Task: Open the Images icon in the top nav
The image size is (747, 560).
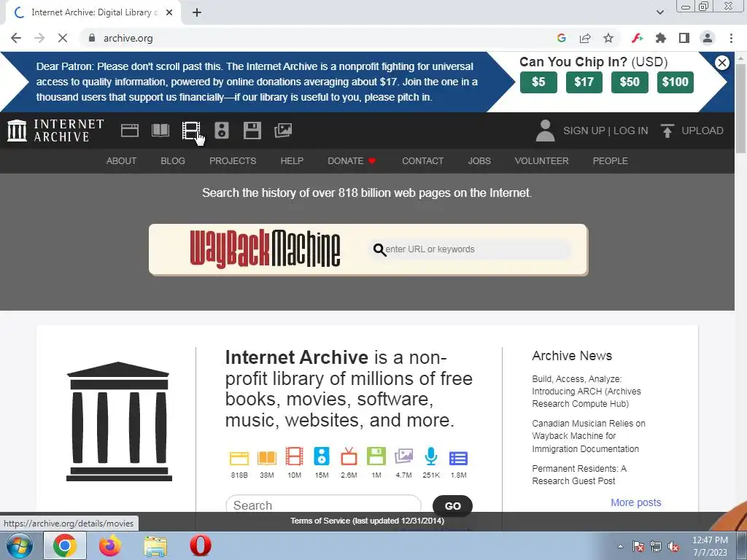Action: [283, 131]
